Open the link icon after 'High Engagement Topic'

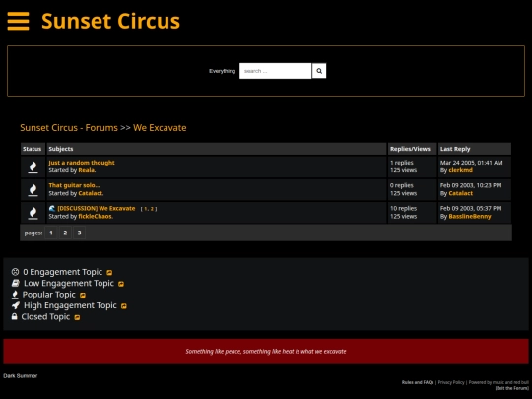click(124, 306)
